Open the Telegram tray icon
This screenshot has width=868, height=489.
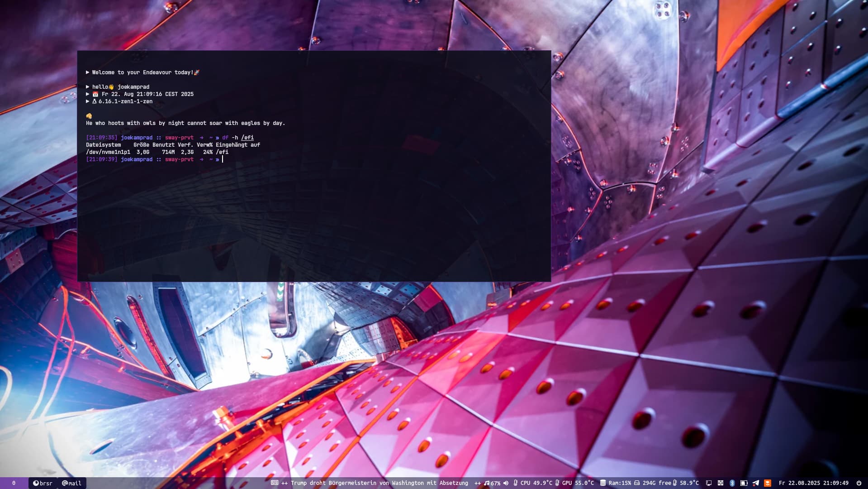(x=755, y=483)
